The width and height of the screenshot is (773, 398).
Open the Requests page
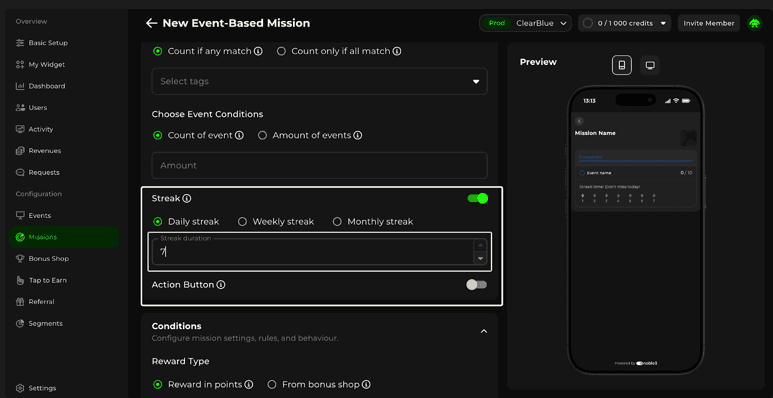37,173
